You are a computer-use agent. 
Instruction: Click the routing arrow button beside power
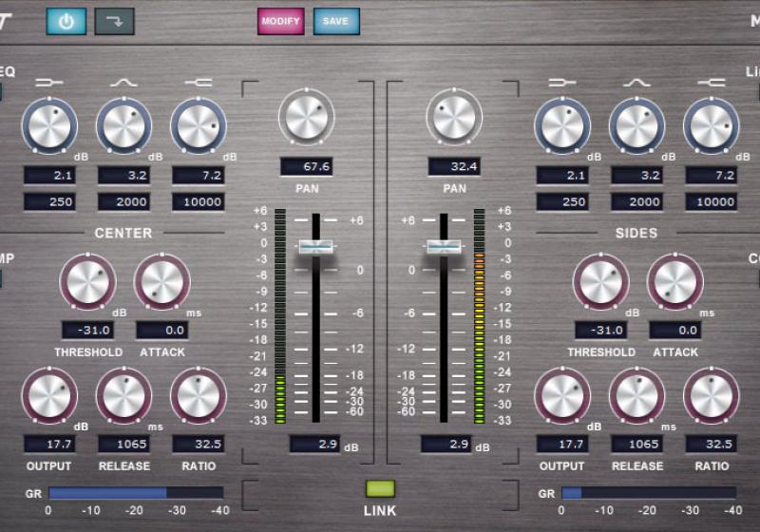(x=114, y=21)
